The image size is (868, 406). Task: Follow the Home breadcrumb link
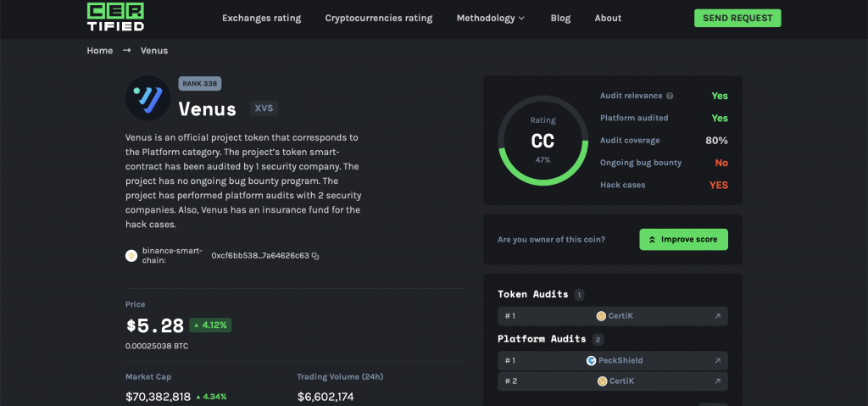[100, 50]
